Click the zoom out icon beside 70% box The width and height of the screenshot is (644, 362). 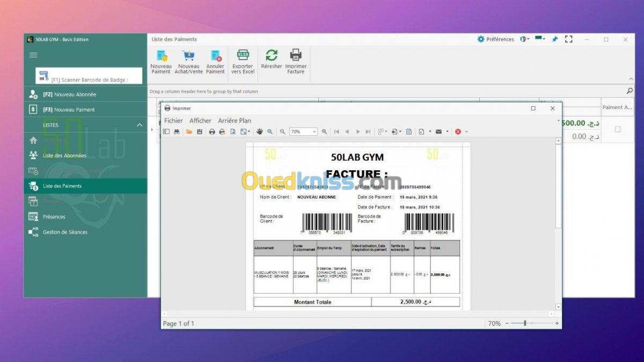point(282,132)
